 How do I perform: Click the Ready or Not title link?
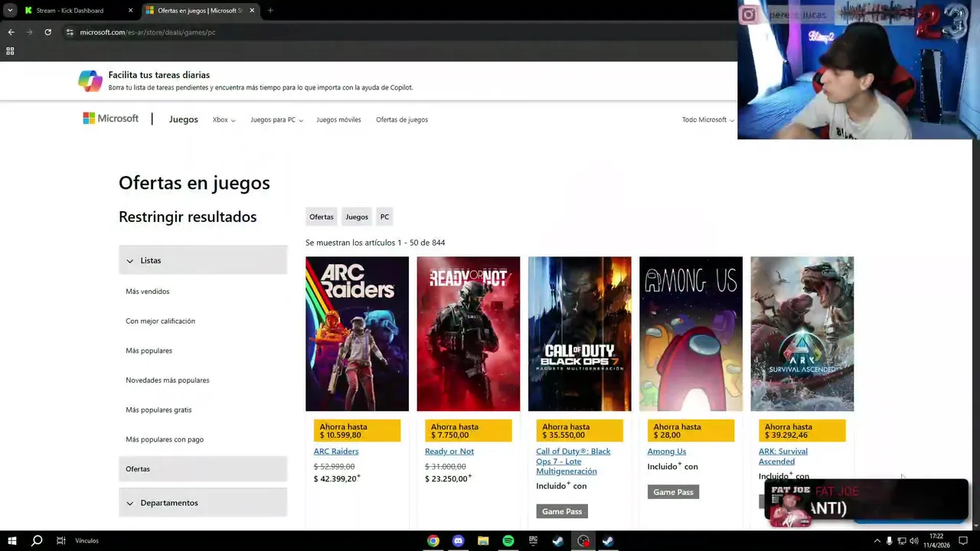[449, 452]
